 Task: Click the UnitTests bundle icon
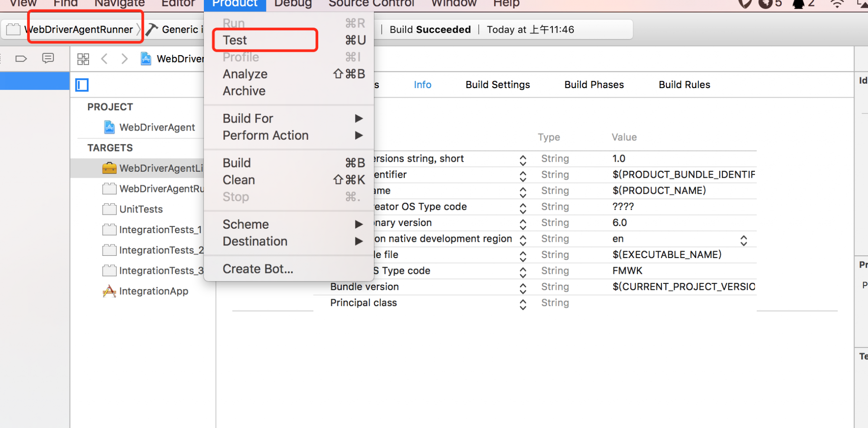tap(109, 209)
